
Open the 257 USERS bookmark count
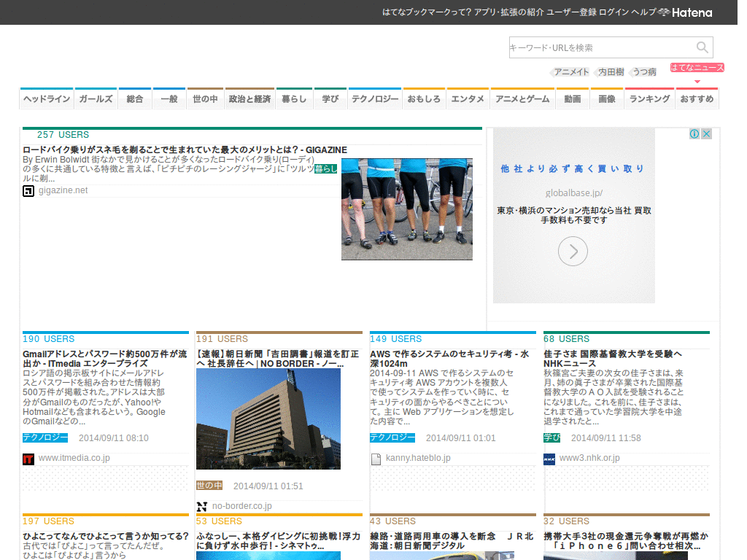click(63, 135)
